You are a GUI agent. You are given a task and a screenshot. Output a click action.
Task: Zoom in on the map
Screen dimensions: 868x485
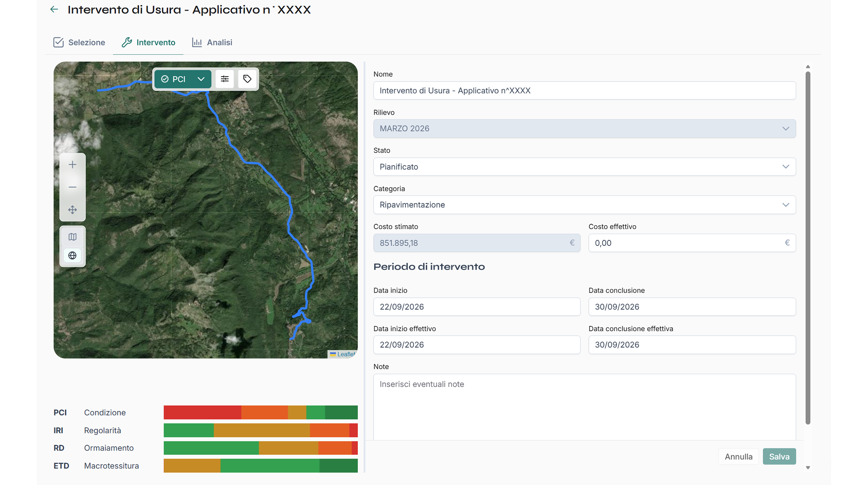click(73, 165)
